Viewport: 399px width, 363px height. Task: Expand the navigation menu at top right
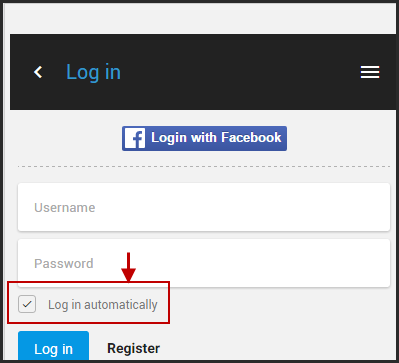tap(370, 72)
